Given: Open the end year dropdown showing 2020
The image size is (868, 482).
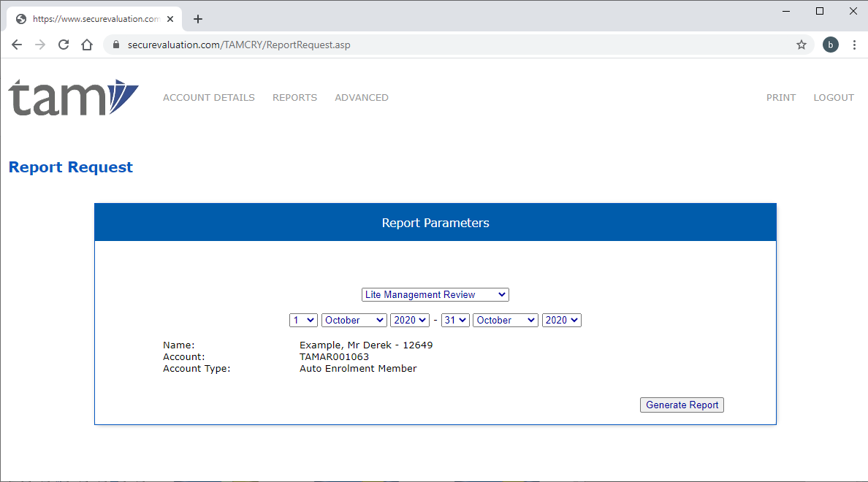Looking at the screenshot, I should [561, 321].
